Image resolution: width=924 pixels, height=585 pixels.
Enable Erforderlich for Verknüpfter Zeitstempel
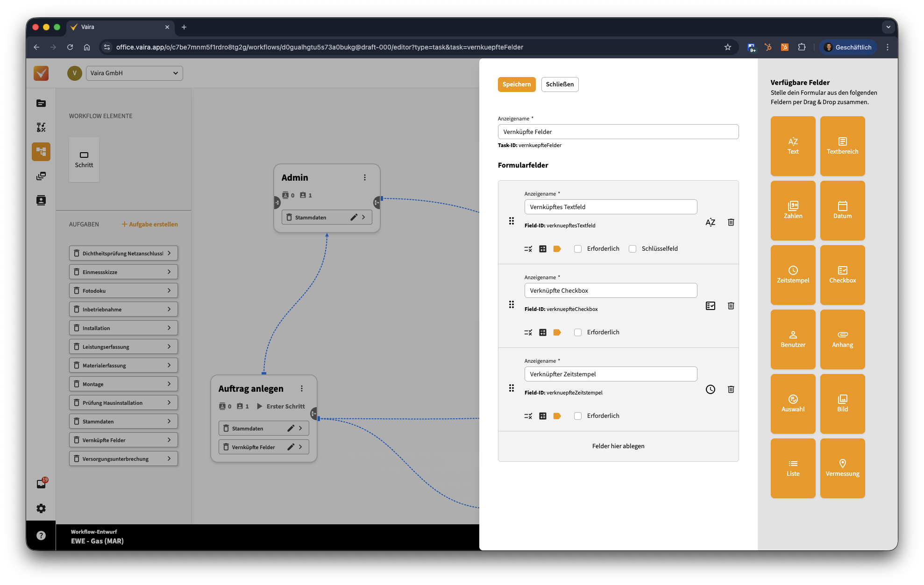click(578, 416)
